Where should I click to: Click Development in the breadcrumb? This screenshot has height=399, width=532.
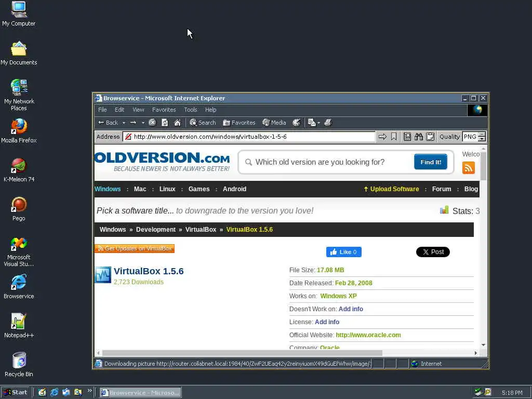[x=156, y=230]
